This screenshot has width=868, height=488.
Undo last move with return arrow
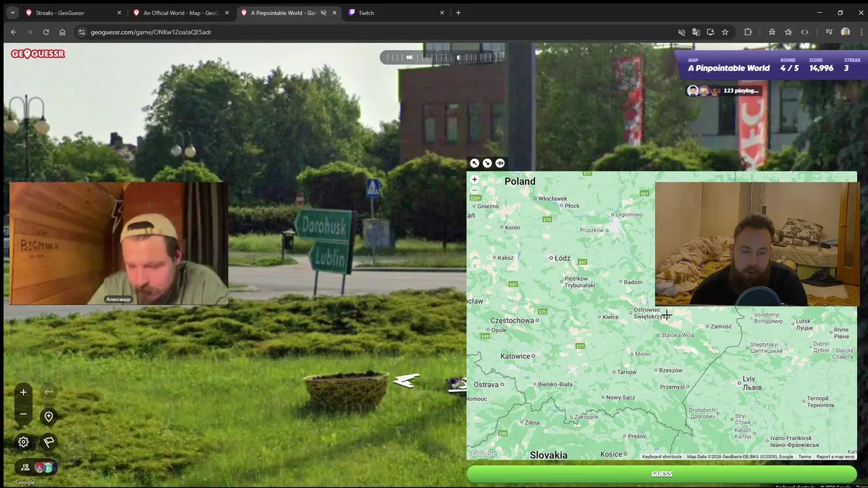49,391
